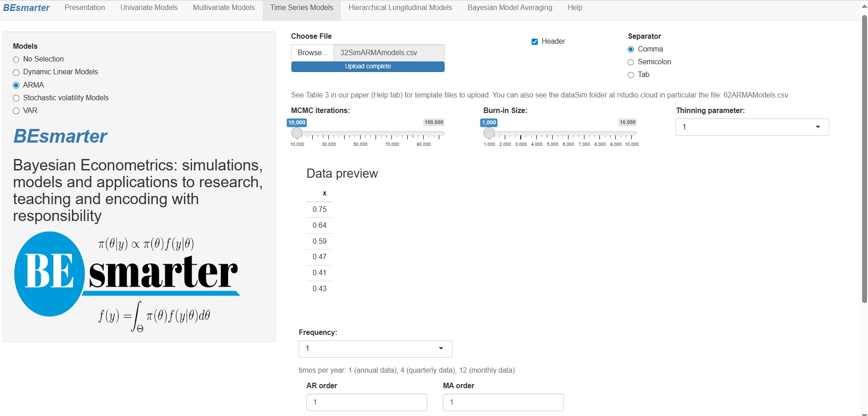868x416 pixels.
Task: Click the Burn-in Size slider handle
Action: point(489,133)
